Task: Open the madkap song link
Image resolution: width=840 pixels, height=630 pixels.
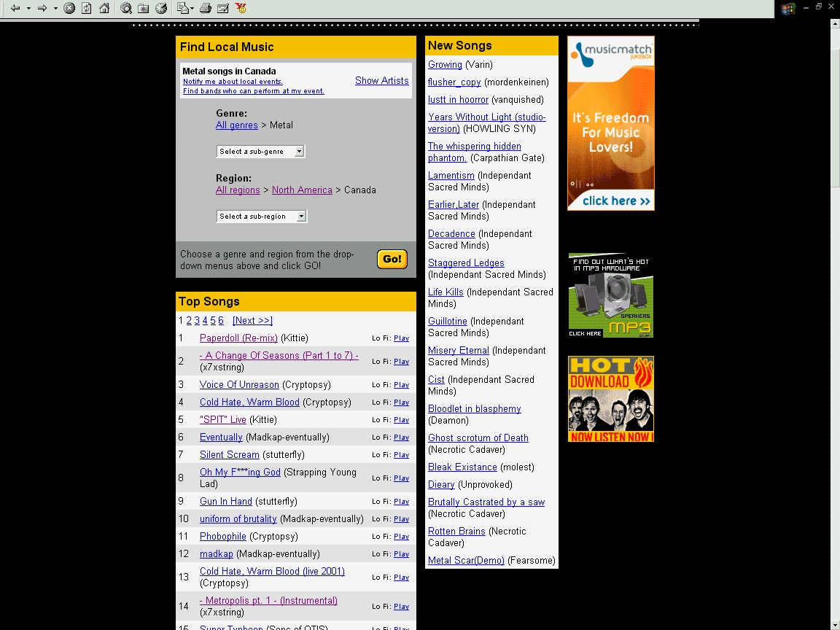Action: tap(217, 554)
